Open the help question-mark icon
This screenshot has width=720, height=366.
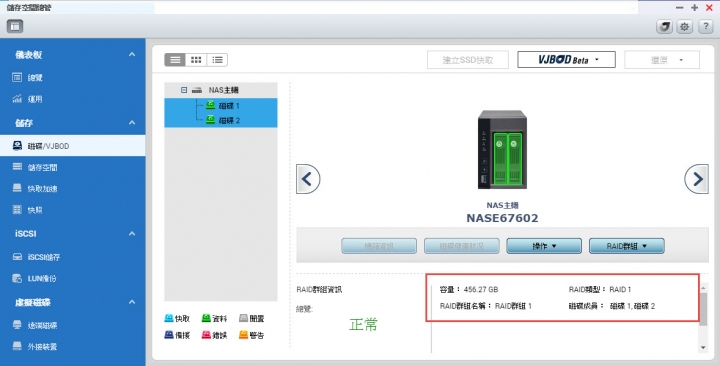coord(705,27)
